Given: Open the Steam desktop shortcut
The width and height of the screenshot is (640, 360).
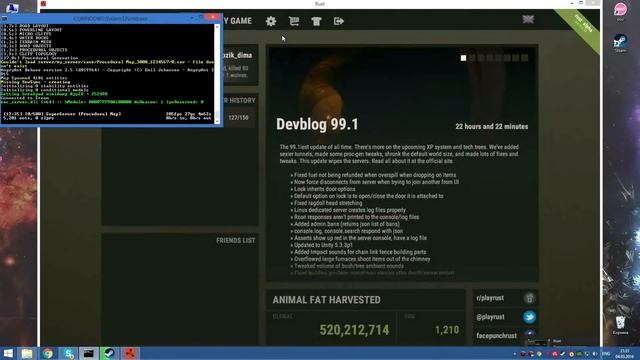Looking at the screenshot, I should (620, 43).
